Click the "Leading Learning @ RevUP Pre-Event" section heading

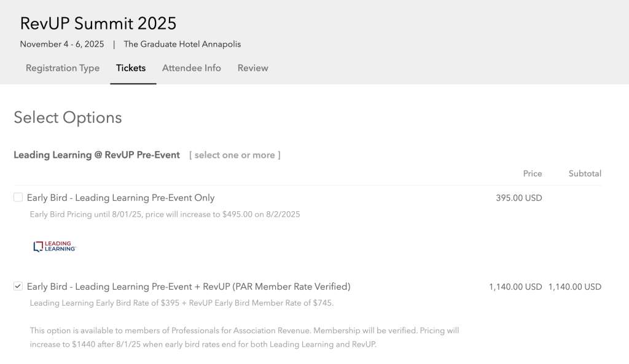coord(97,155)
